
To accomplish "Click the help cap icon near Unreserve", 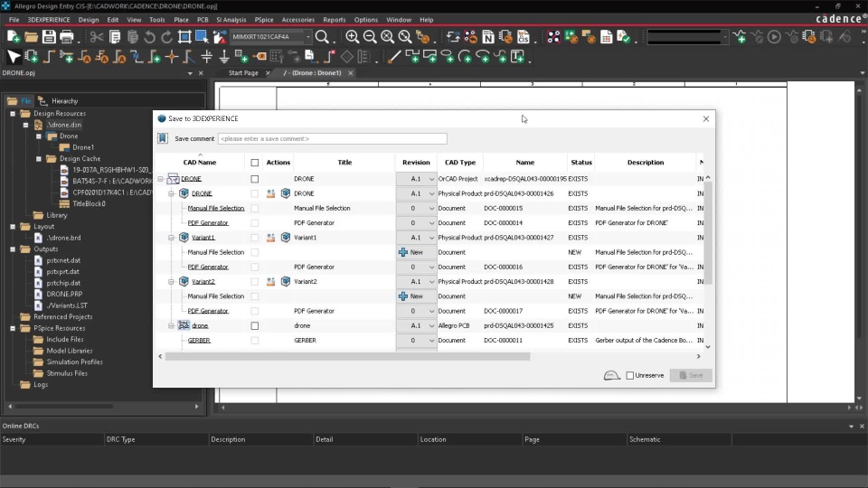I will tap(612, 375).
